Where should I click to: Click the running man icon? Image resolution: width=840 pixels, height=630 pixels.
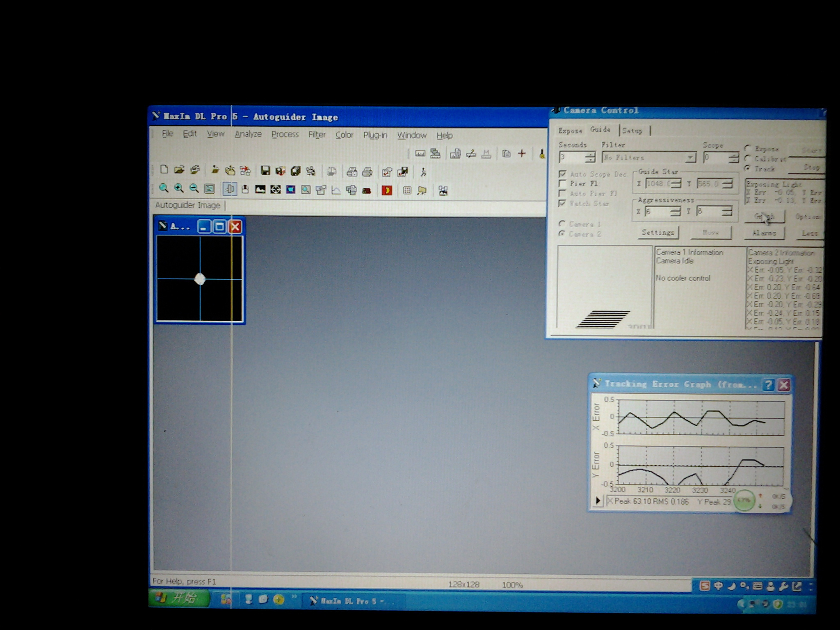[x=423, y=172]
